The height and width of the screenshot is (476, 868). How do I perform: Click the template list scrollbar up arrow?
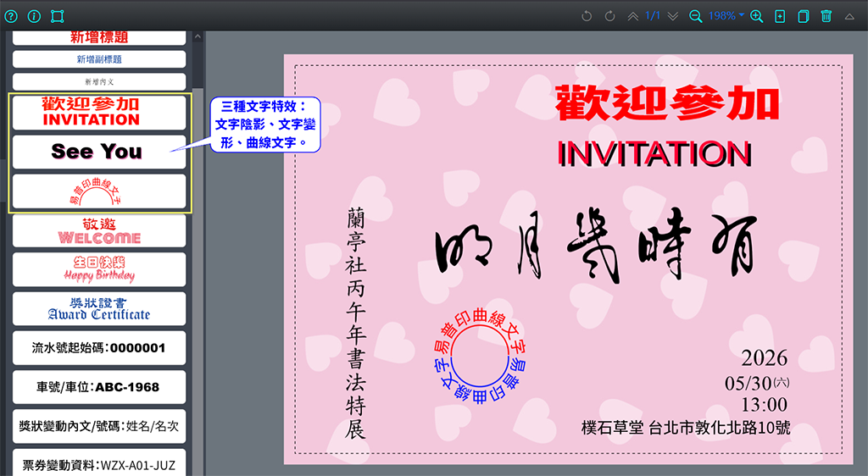tap(198, 37)
